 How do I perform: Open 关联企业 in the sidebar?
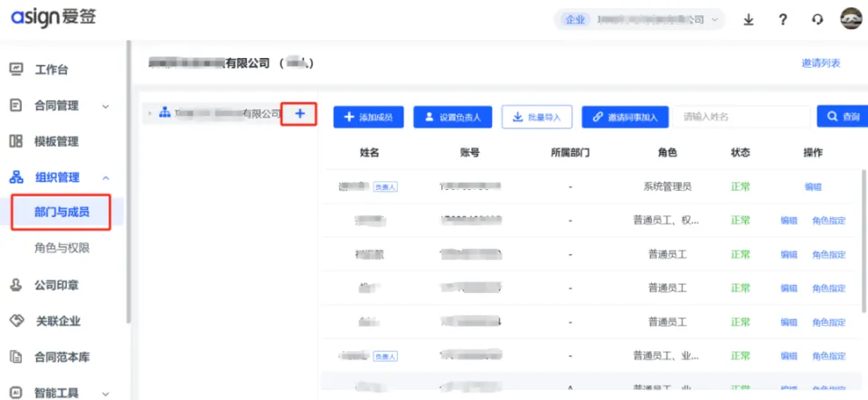tap(56, 321)
